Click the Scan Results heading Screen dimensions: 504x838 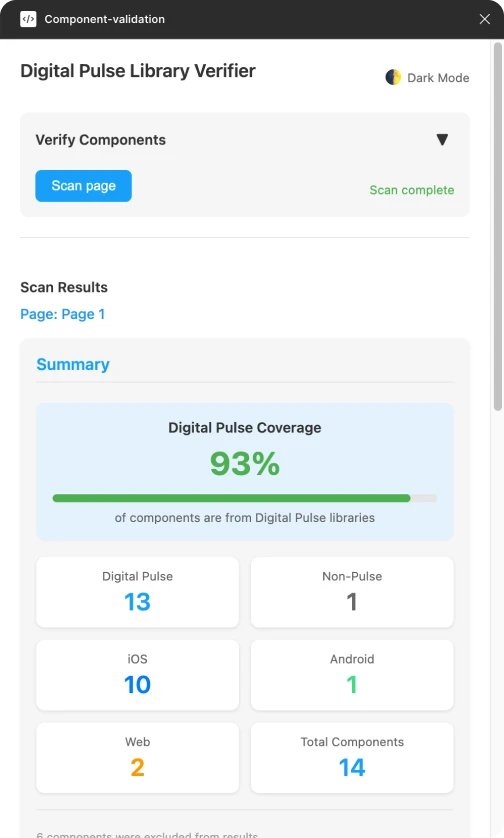pyautogui.click(x=64, y=288)
